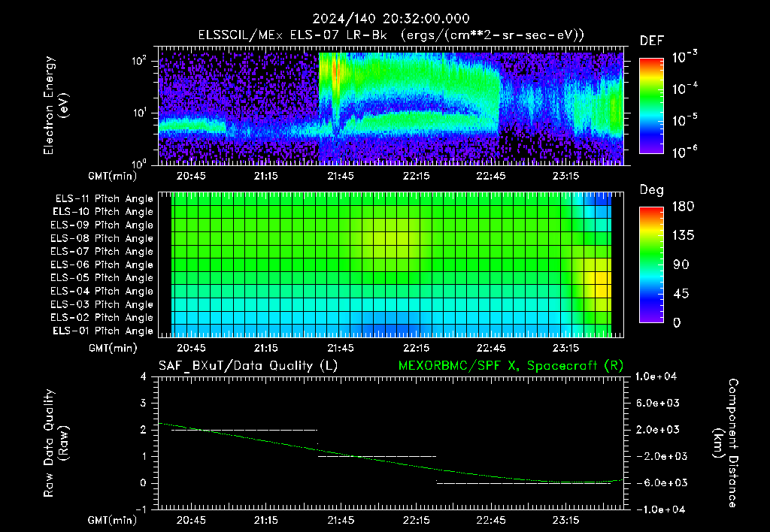
Task: Click the Deg color bar label
Action: coord(652,190)
